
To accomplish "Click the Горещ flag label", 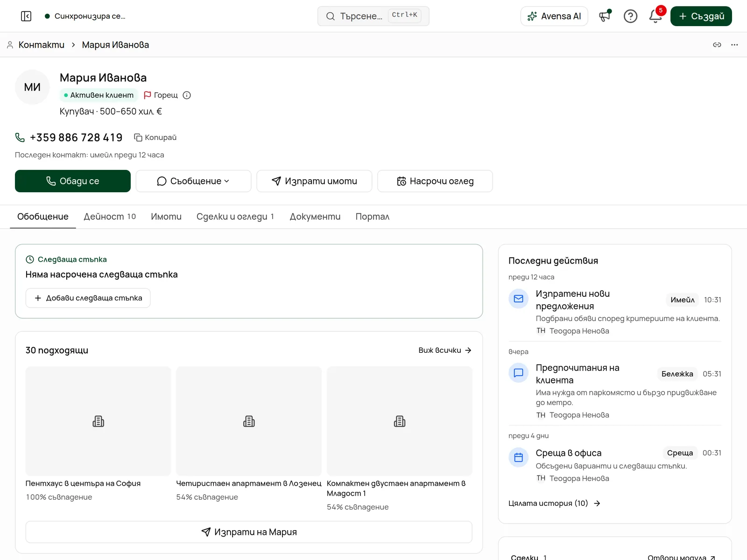I will (161, 95).
